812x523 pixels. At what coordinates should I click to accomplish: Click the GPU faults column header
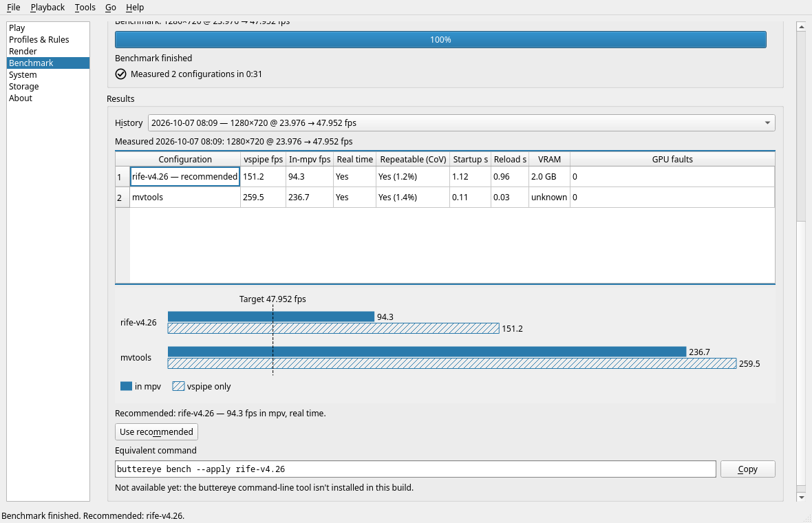pos(672,159)
